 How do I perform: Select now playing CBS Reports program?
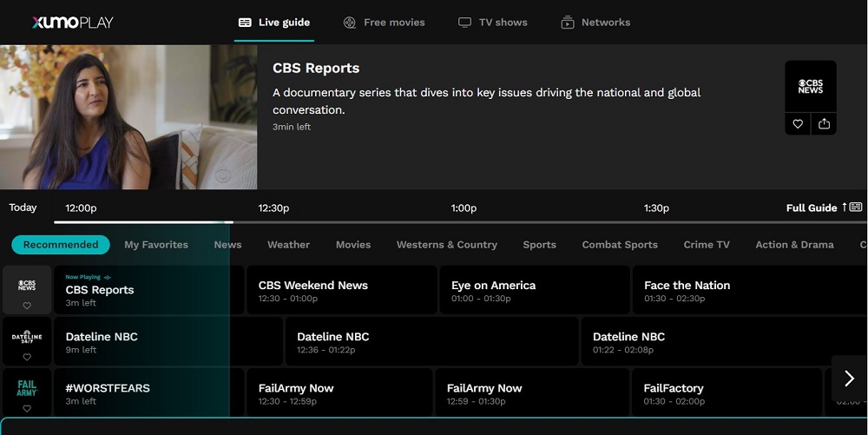click(148, 290)
